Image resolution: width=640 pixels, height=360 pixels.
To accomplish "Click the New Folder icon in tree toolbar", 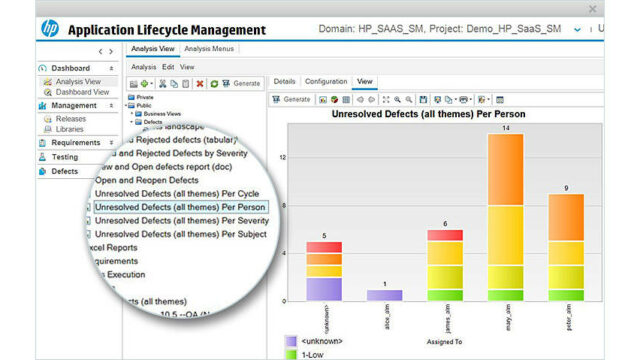I will pyautogui.click(x=133, y=84).
